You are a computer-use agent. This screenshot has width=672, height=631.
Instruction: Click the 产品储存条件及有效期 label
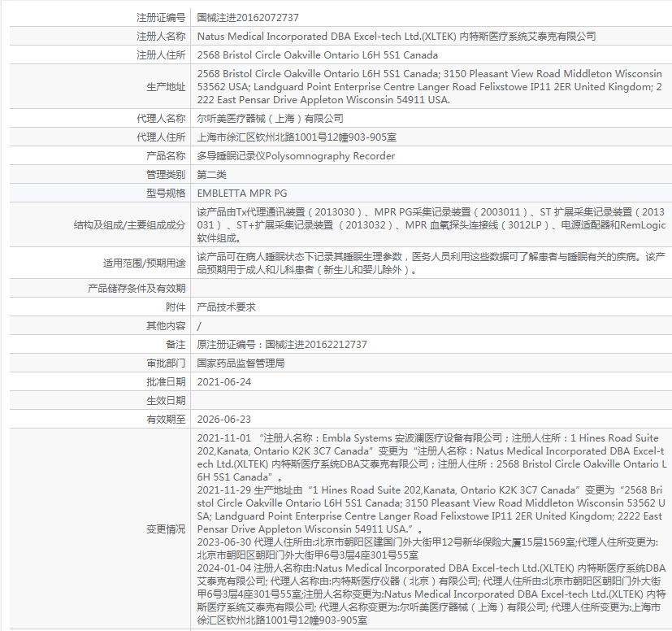tap(137, 289)
